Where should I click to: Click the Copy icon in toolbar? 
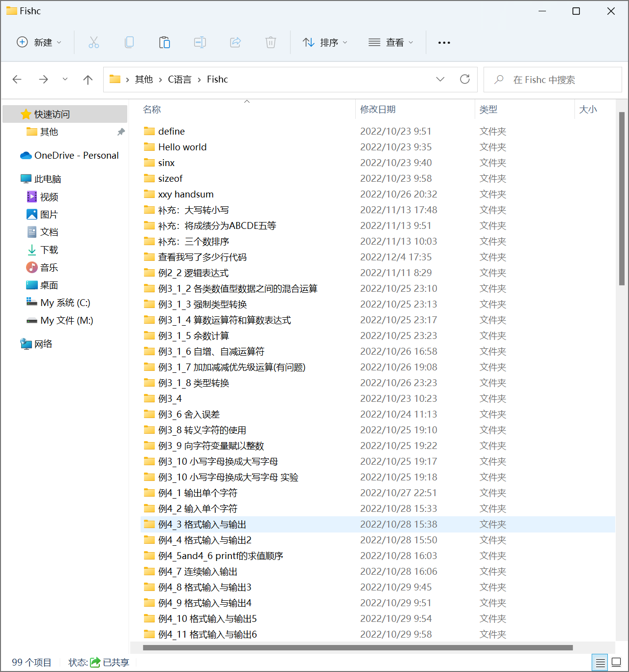pos(129,43)
